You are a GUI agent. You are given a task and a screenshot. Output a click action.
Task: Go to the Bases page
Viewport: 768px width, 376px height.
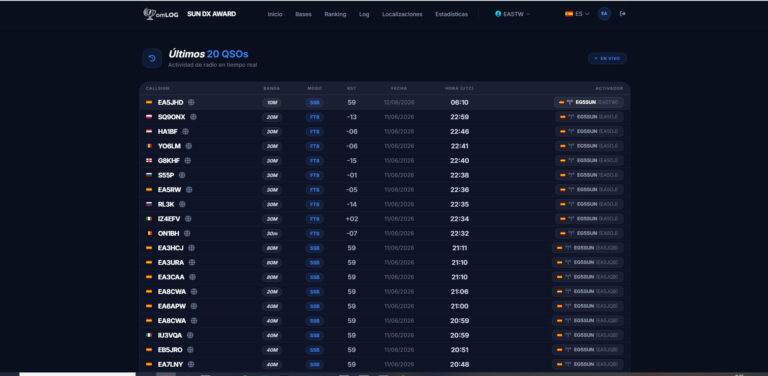pos(303,14)
